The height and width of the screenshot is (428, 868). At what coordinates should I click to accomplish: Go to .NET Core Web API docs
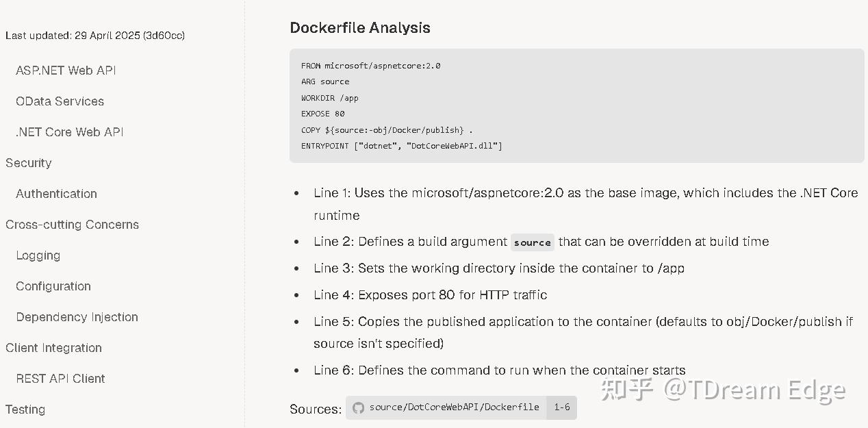68,131
